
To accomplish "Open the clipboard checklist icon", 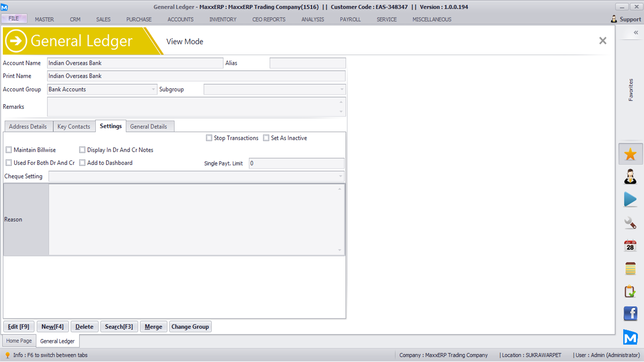I will [x=630, y=291].
